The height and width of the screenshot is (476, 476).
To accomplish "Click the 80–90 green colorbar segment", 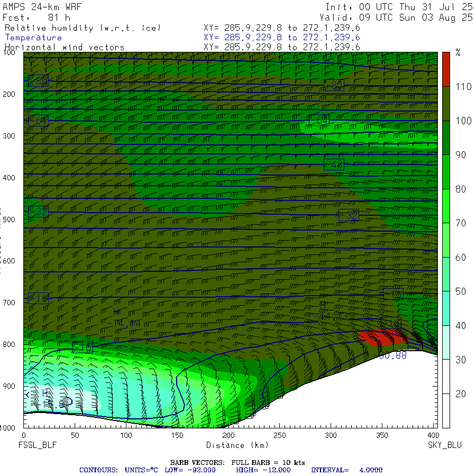I will (x=446, y=172).
